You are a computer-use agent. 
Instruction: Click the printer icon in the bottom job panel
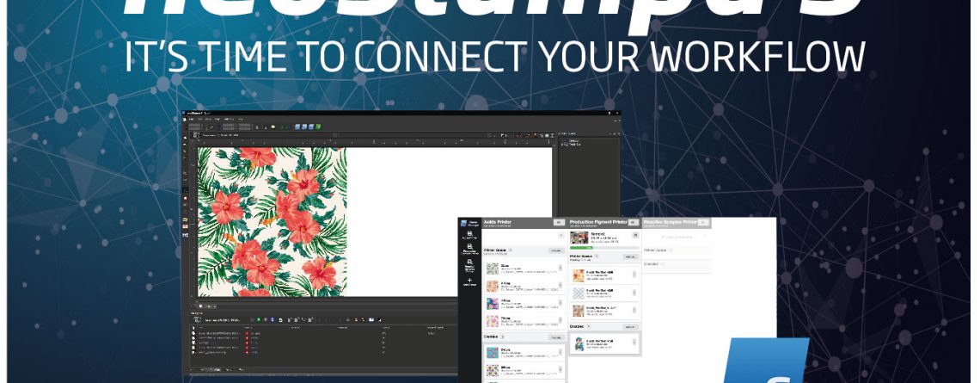[x=198, y=320]
